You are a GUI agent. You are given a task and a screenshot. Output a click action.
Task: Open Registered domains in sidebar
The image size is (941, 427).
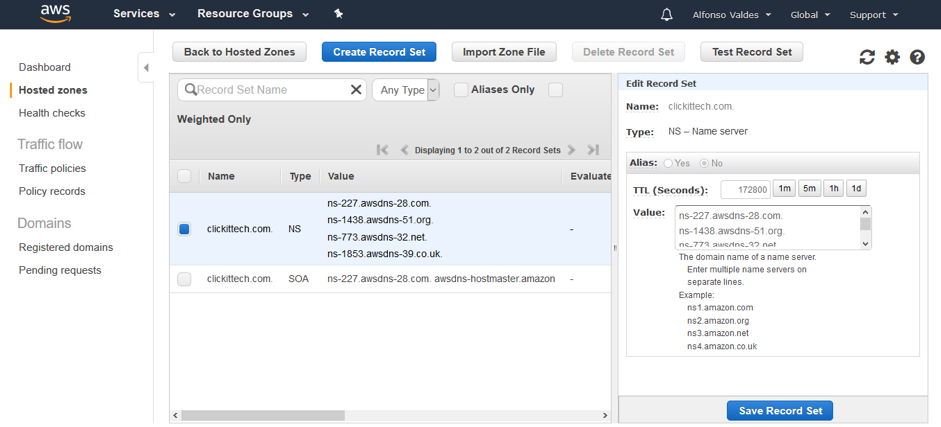(x=66, y=247)
